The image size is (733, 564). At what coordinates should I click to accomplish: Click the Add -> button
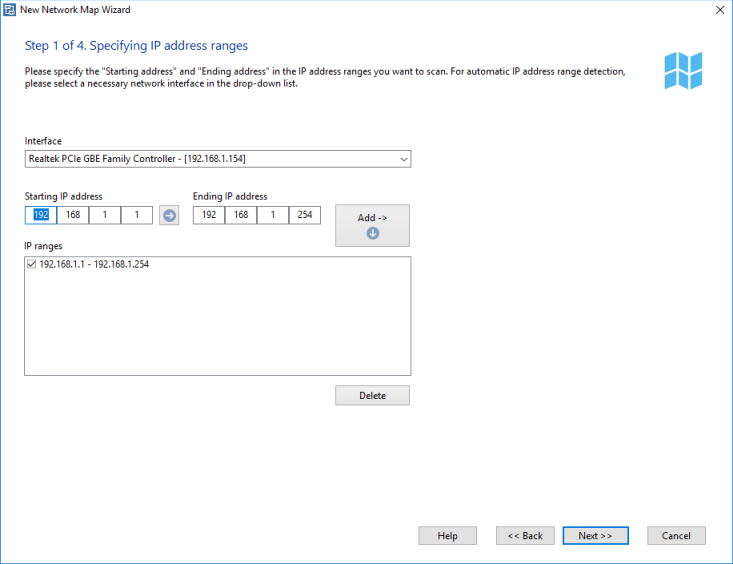coord(372,225)
